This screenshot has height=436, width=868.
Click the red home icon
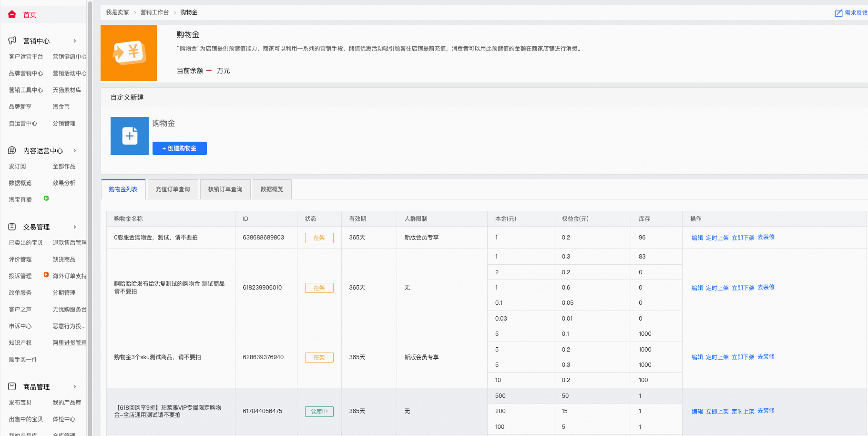pyautogui.click(x=12, y=14)
